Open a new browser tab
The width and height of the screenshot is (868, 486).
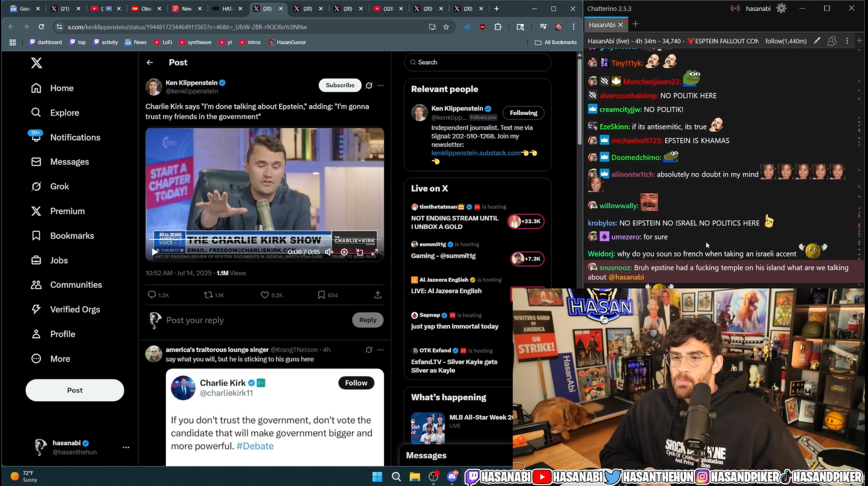pos(497,9)
